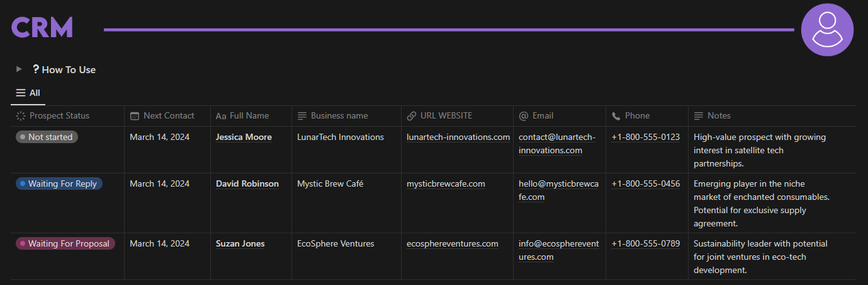Click the Email '@' column icon
This screenshot has height=285, width=868.
tap(524, 116)
